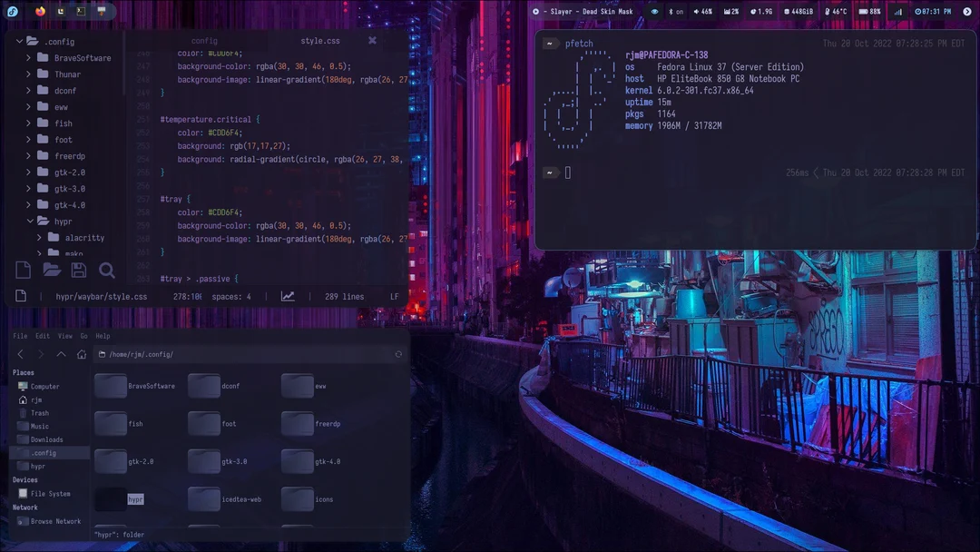Switch to the style.css editor tab
Viewport: 980px width, 552px height.
coord(320,40)
